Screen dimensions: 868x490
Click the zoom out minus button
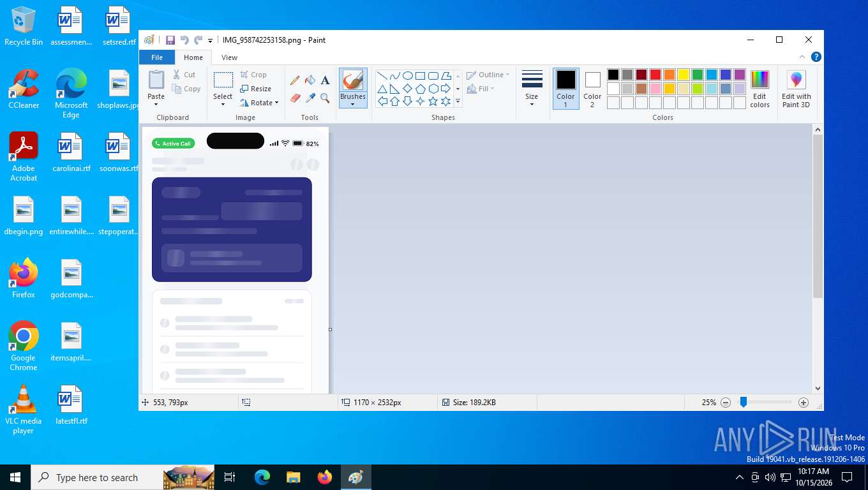click(x=726, y=403)
